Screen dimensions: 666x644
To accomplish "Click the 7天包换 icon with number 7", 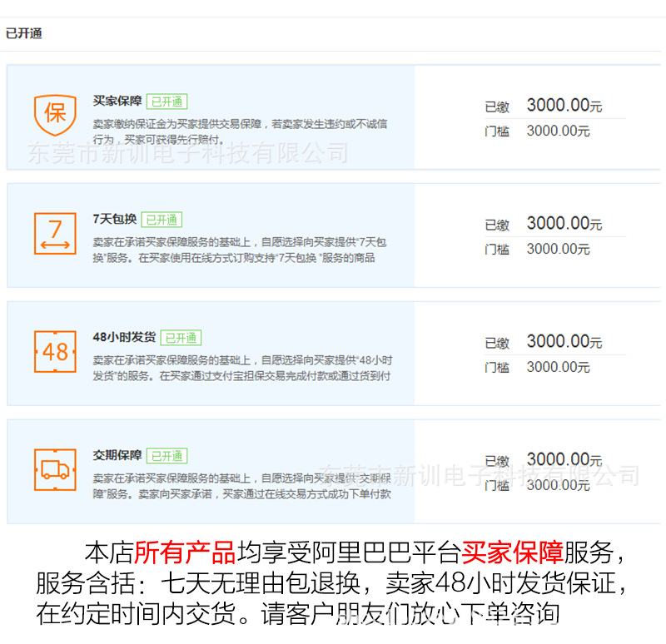I will [55, 232].
